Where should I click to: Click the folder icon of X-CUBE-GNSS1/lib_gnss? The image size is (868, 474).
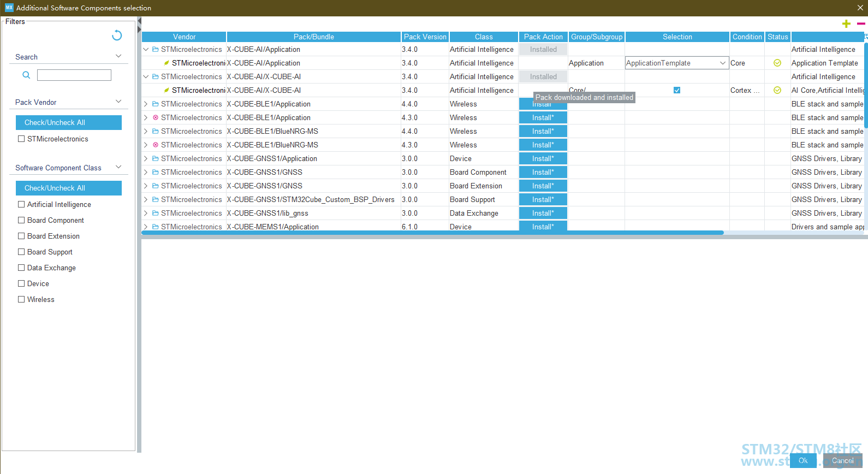[156, 213]
